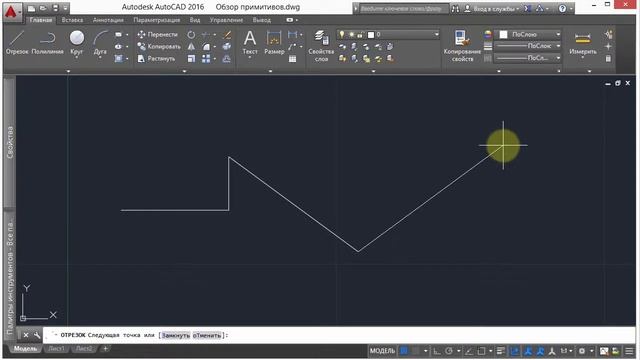
Task: Open the ПоСлою lineweight dropdown
Action: (x=528, y=46)
